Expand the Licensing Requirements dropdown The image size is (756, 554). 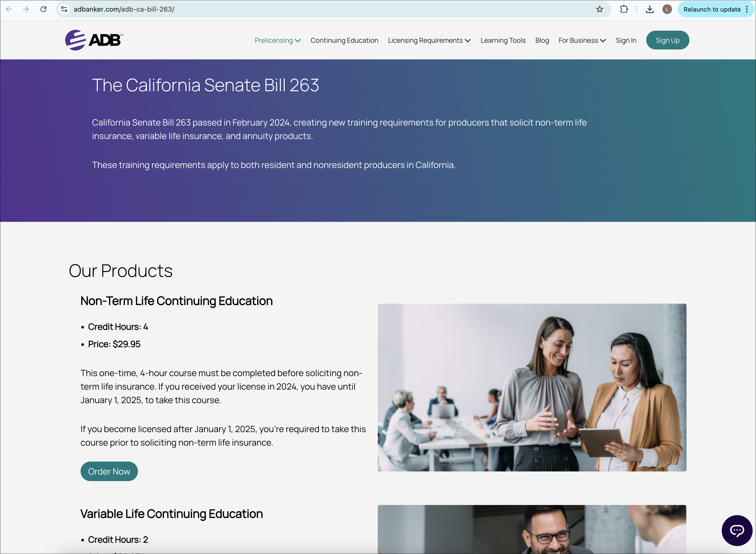click(x=429, y=41)
